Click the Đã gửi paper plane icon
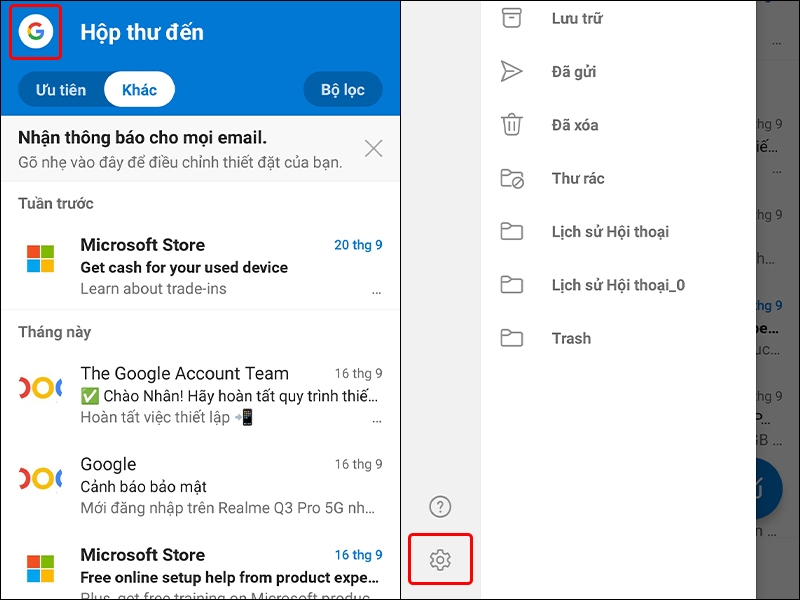This screenshot has width=800, height=600. point(511,71)
